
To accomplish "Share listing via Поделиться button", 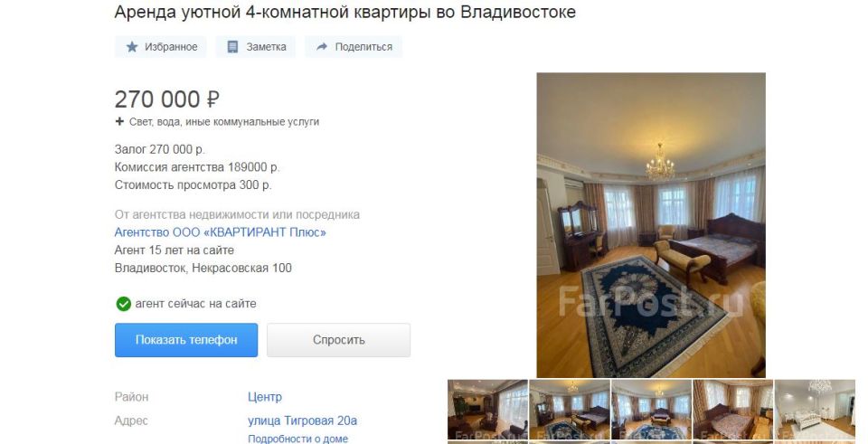I will click(354, 47).
